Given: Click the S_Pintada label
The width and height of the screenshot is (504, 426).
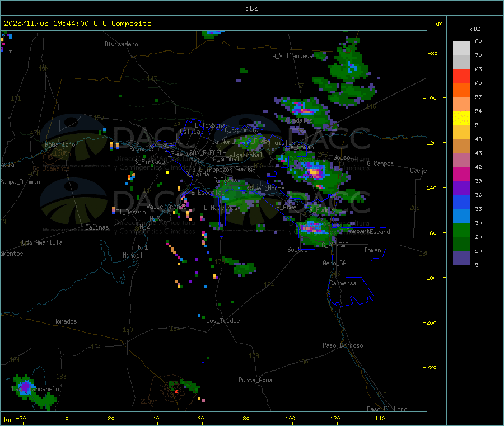Looking at the screenshot, I should tap(150, 162).
